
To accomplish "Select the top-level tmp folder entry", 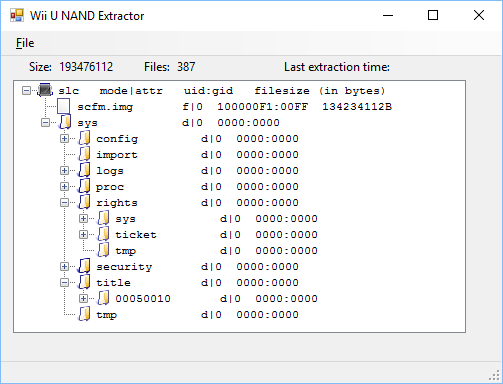I will 197,315.
